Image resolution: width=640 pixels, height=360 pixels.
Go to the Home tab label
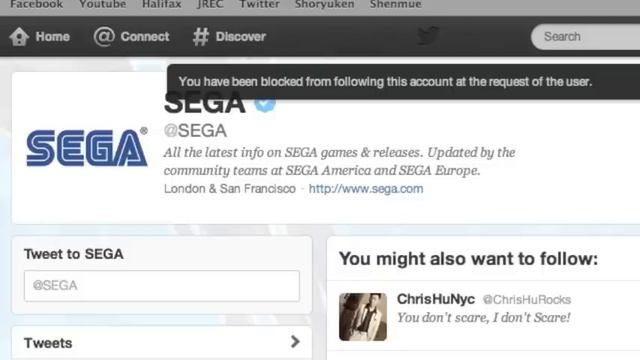(53, 37)
